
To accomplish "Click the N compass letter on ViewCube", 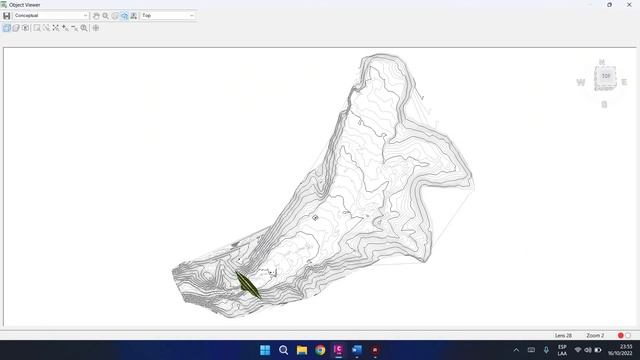I will pos(602,62).
